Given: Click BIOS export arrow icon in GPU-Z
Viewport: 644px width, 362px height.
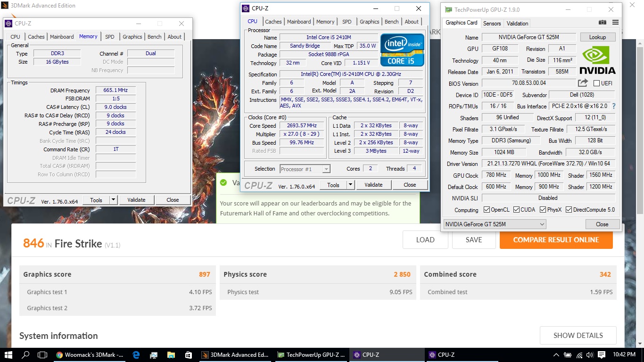Looking at the screenshot, I should (583, 83).
